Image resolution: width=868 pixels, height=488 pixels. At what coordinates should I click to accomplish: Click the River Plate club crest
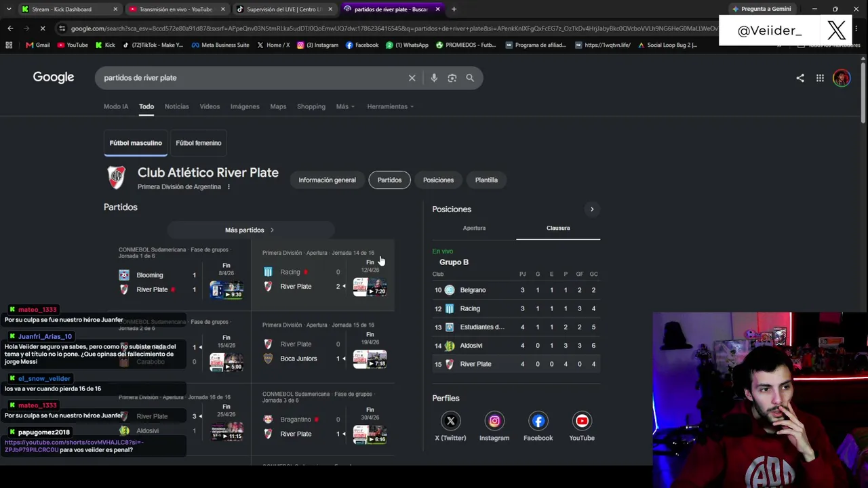(117, 178)
